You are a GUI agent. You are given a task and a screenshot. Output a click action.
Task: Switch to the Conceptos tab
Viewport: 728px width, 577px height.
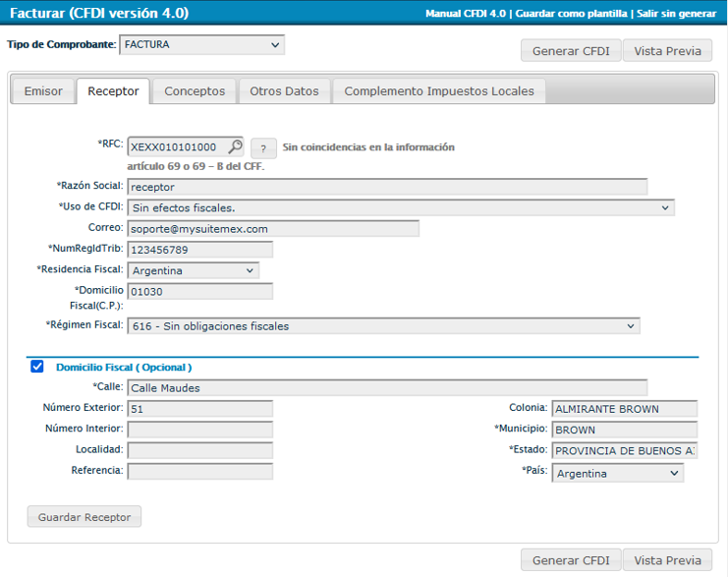(x=195, y=91)
